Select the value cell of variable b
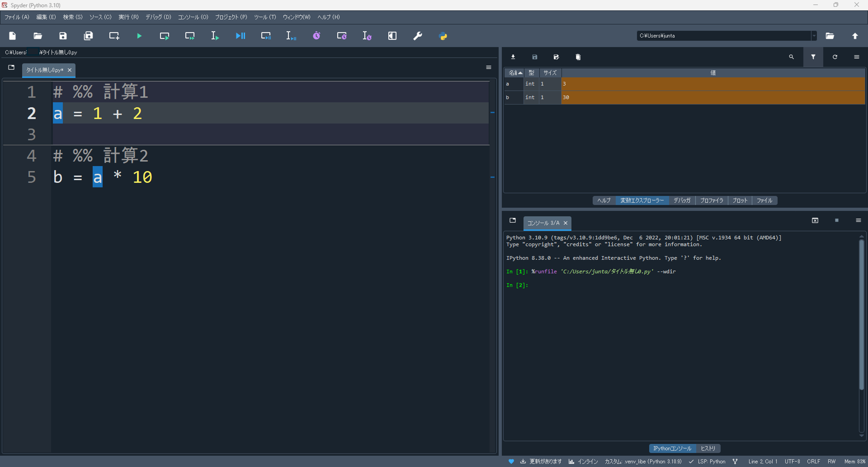868x467 pixels. click(x=713, y=97)
